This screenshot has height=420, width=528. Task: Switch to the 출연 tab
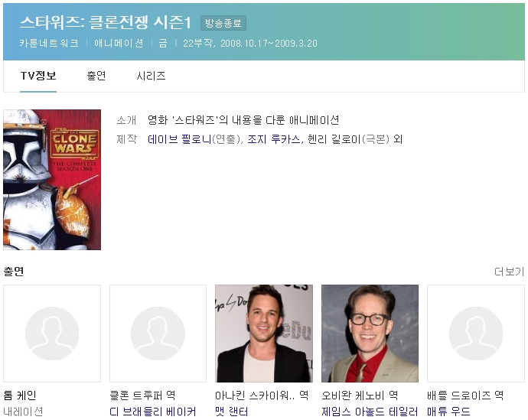tap(96, 76)
